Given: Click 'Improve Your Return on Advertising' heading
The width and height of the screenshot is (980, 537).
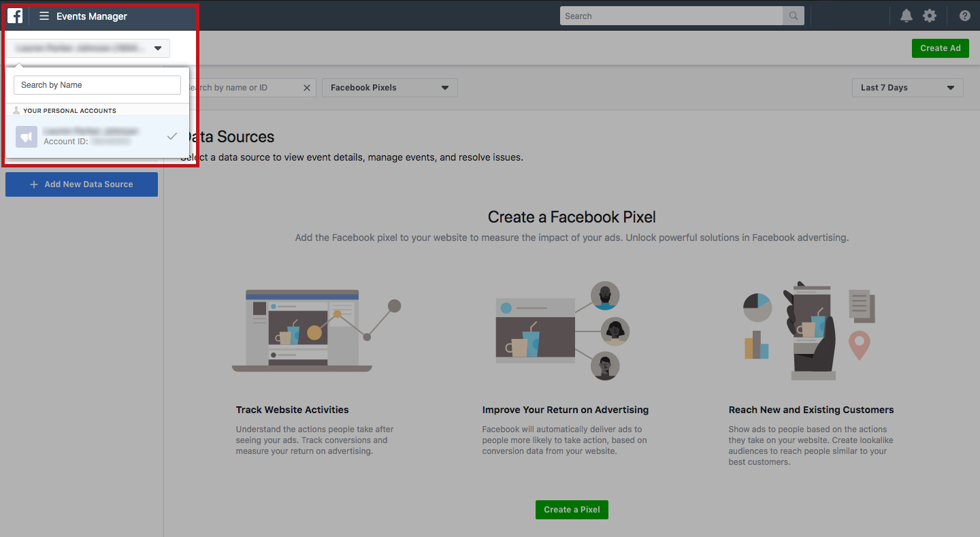Looking at the screenshot, I should tap(566, 410).
